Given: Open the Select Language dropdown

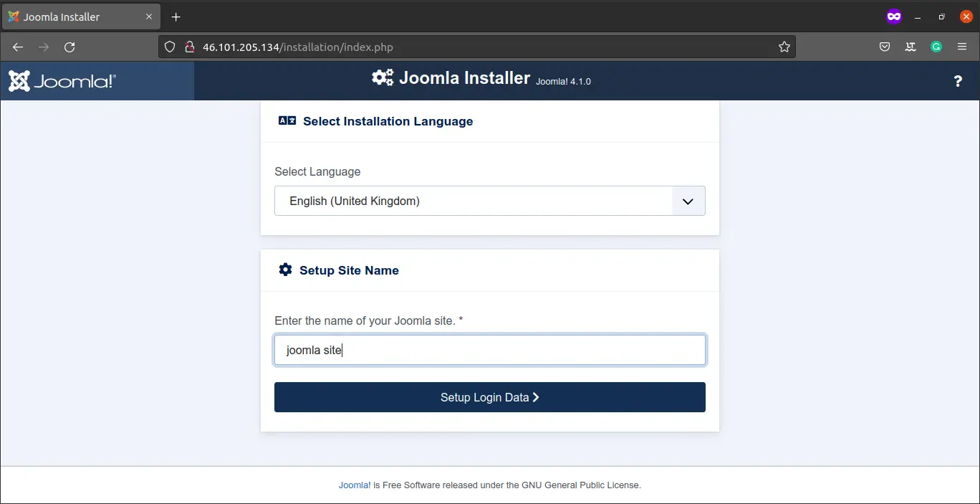Looking at the screenshot, I should 490,201.
